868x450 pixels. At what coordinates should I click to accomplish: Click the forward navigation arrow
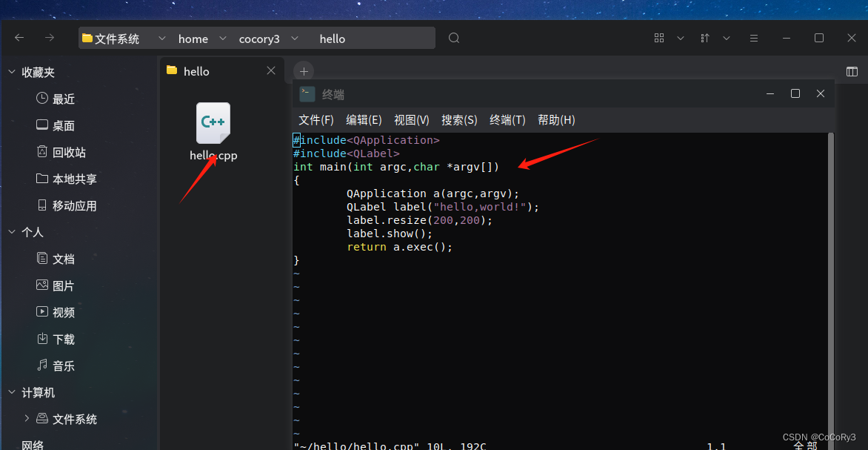tap(49, 38)
